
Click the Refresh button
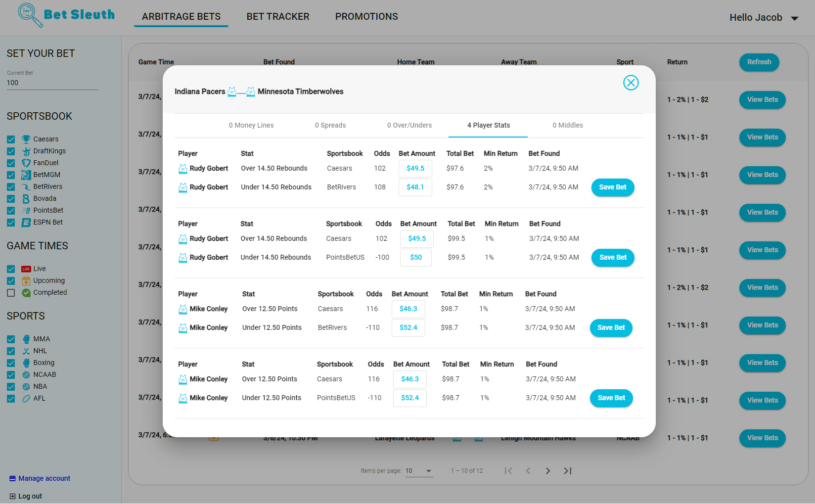coord(759,62)
